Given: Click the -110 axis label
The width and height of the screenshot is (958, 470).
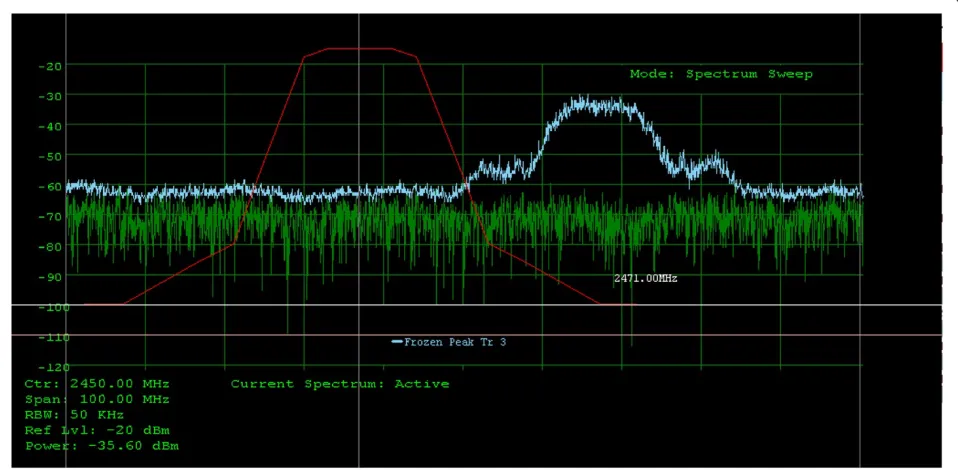Looking at the screenshot, I should point(54,337).
